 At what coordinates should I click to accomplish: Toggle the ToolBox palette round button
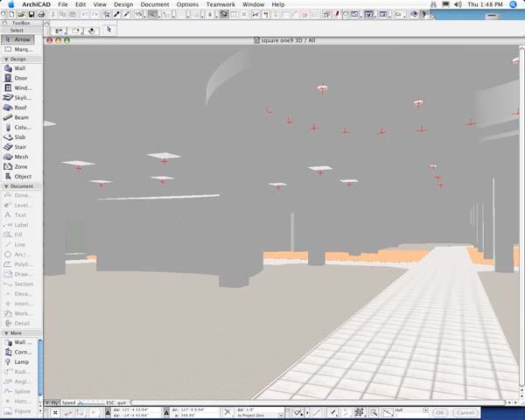[x=4, y=23]
